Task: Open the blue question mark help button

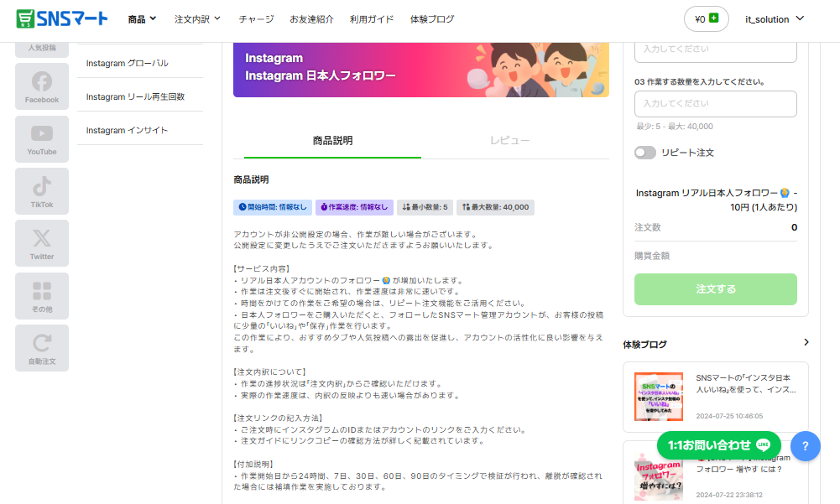Action: (x=806, y=446)
